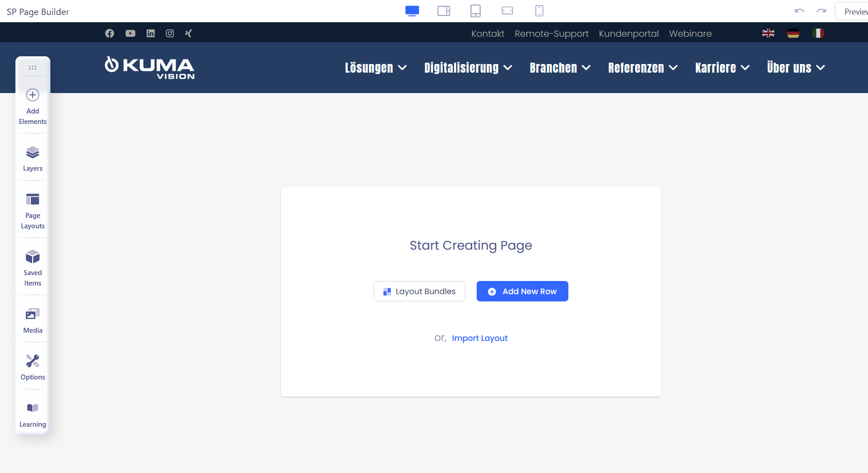Expand the Karriere menu
The height and width of the screenshot is (473, 868).
[722, 68]
